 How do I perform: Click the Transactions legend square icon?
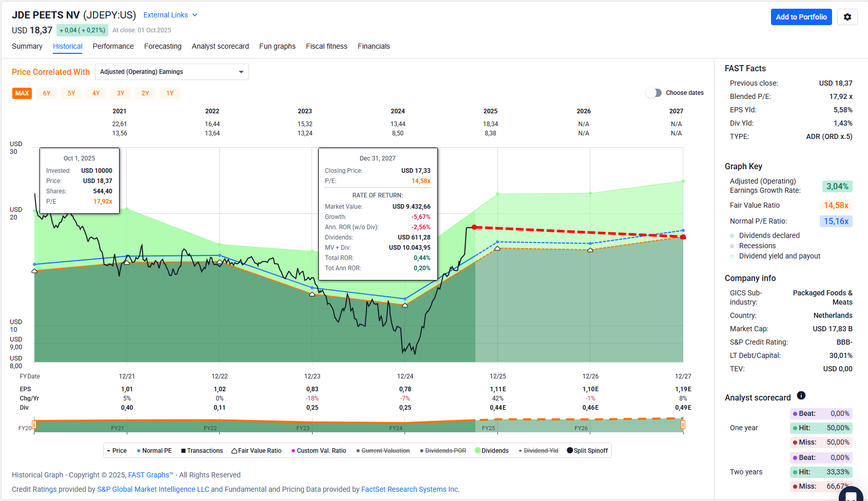183,451
